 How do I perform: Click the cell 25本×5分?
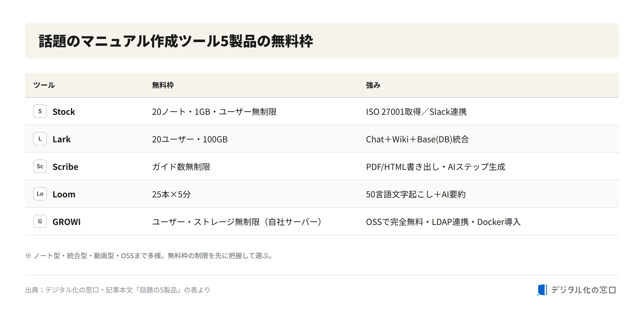171,194
